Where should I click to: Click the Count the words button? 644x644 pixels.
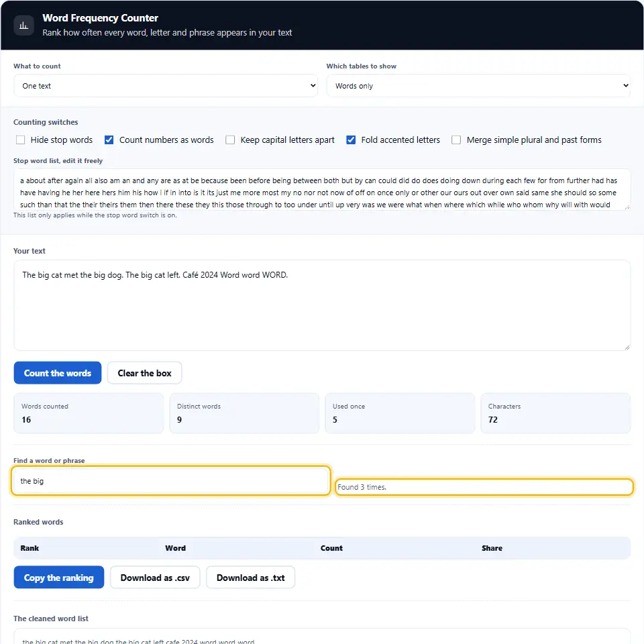[x=58, y=373]
